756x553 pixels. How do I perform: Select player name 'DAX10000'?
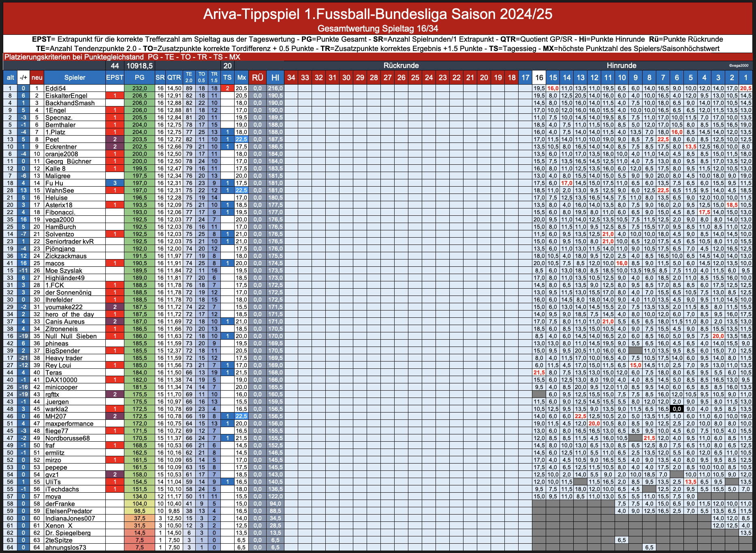[x=61, y=380]
